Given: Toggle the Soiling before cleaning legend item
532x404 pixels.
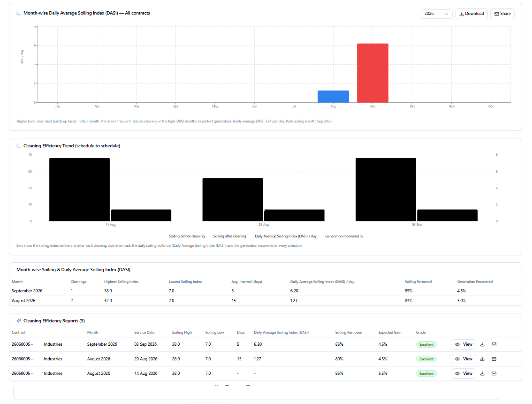Looking at the screenshot, I should click(187, 236).
